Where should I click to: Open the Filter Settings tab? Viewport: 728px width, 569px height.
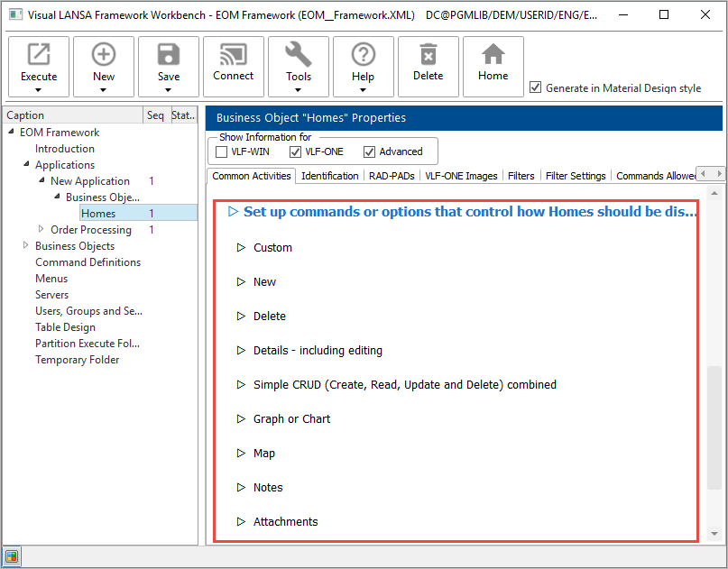576,176
